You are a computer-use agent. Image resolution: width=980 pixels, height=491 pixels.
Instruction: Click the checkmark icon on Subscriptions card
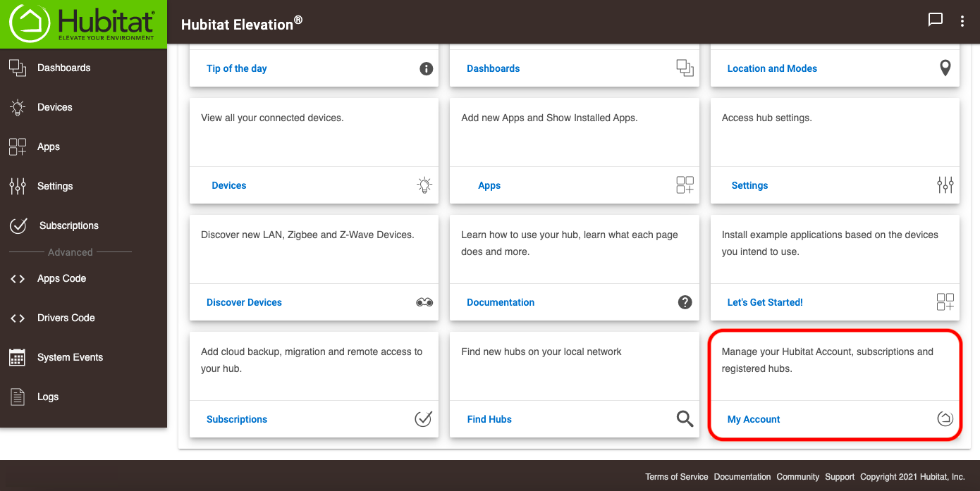click(423, 419)
